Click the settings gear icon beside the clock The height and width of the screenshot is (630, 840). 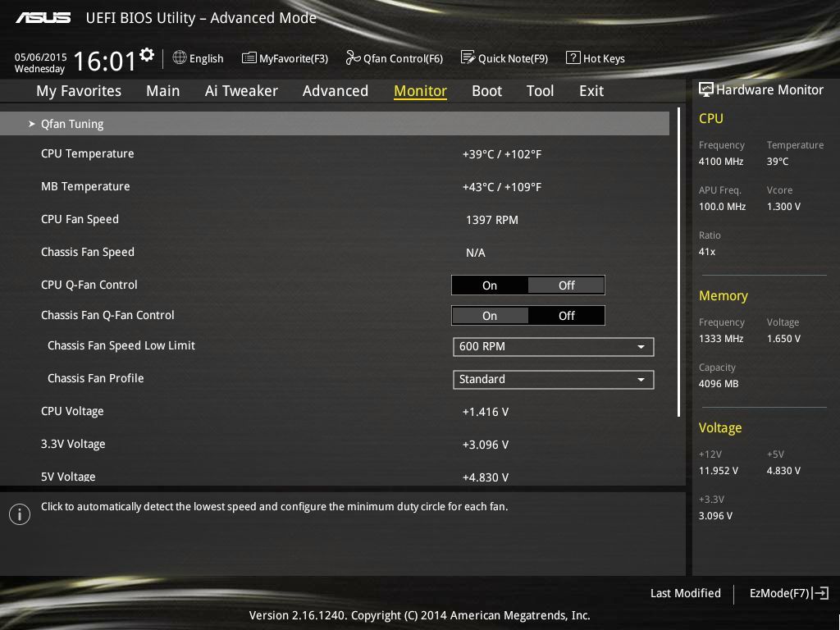coord(147,55)
